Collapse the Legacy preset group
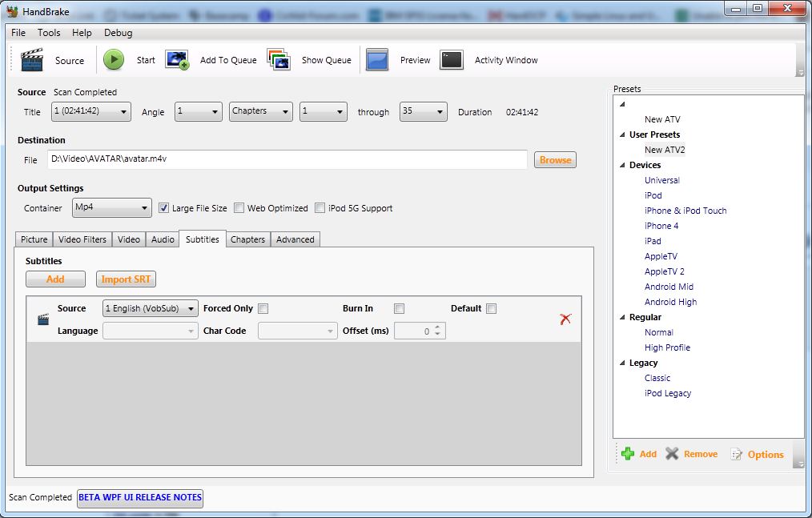 click(x=622, y=363)
